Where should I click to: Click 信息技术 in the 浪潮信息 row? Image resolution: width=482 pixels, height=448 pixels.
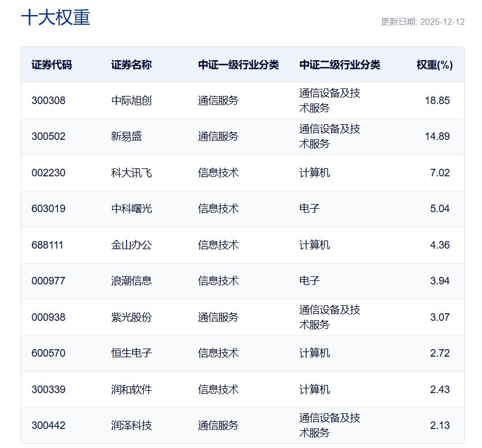pyautogui.click(x=218, y=281)
